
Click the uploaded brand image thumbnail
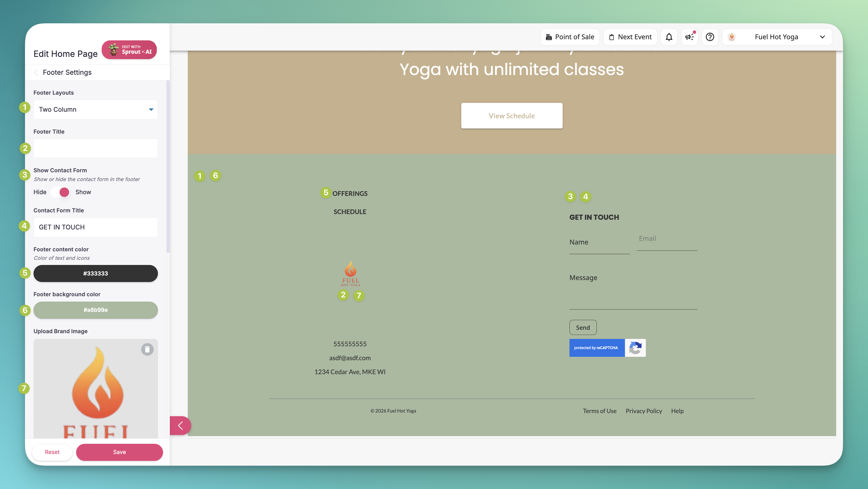click(96, 389)
